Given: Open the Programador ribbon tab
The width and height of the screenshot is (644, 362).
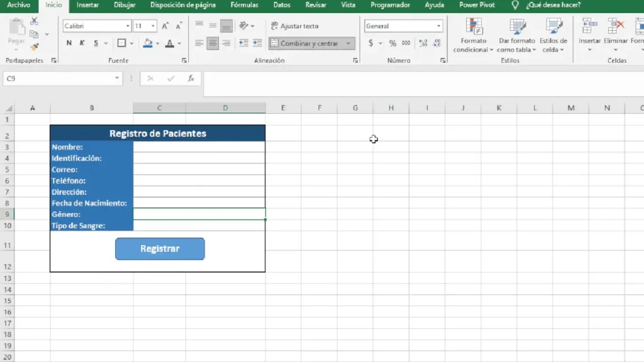Looking at the screenshot, I should (x=390, y=5).
